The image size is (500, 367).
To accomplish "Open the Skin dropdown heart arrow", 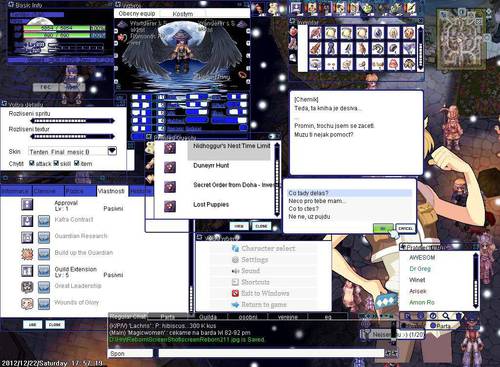I will pos(112,151).
